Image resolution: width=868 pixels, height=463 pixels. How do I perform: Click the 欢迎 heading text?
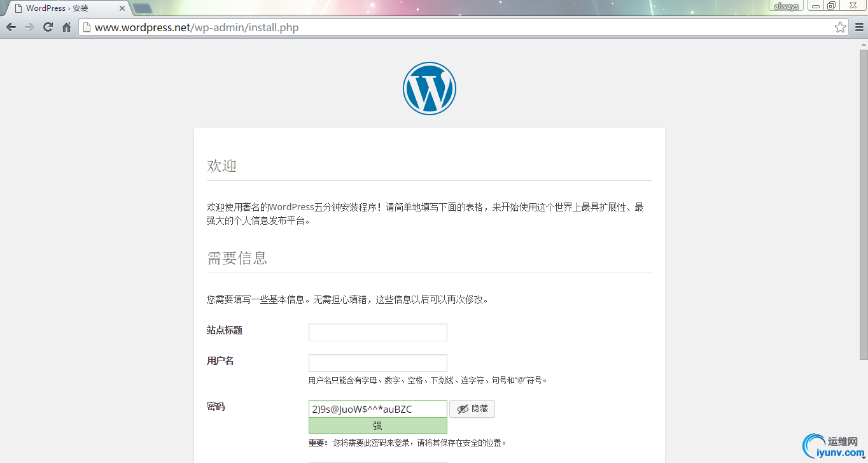coord(222,166)
